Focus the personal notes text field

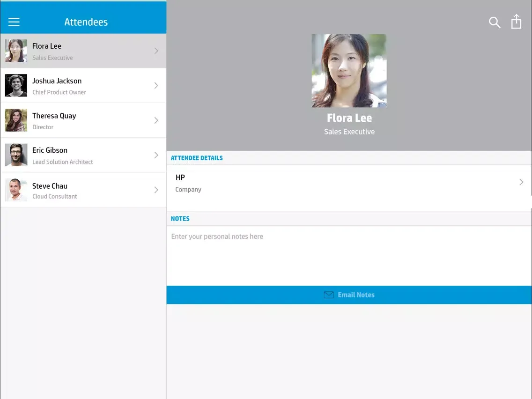349,256
